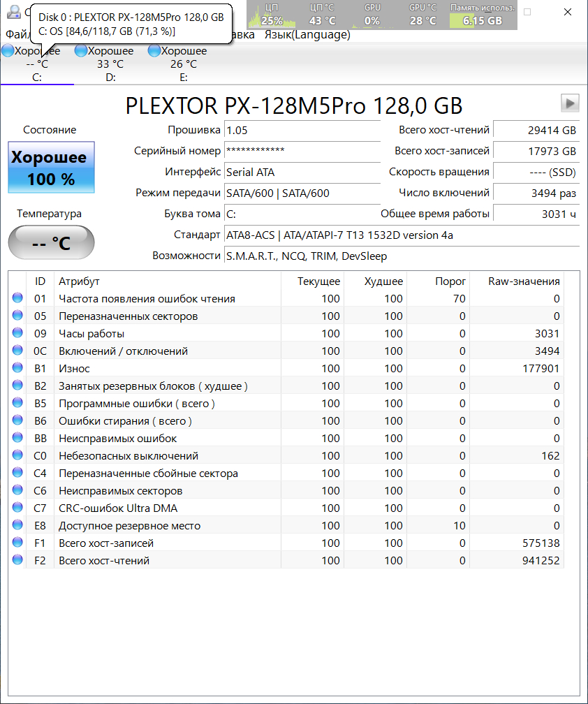Click the temperature indicator -- °C button
The width and height of the screenshot is (588, 704).
(x=51, y=242)
